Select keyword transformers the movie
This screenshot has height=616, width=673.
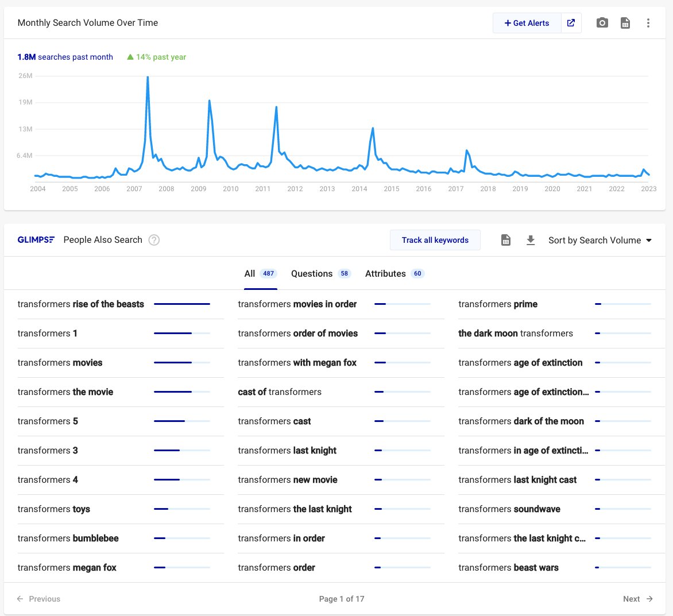click(x=65, y=392)
